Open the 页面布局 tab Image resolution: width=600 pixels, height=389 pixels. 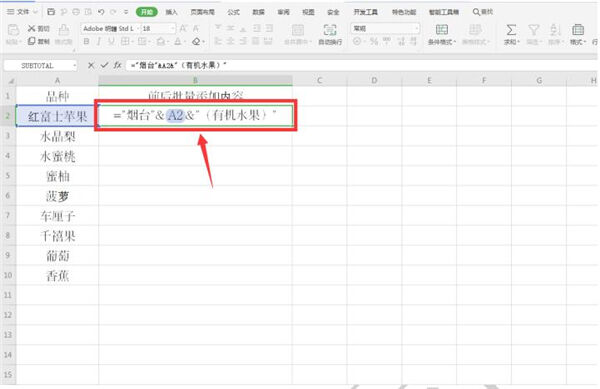(x=202, y=12)
